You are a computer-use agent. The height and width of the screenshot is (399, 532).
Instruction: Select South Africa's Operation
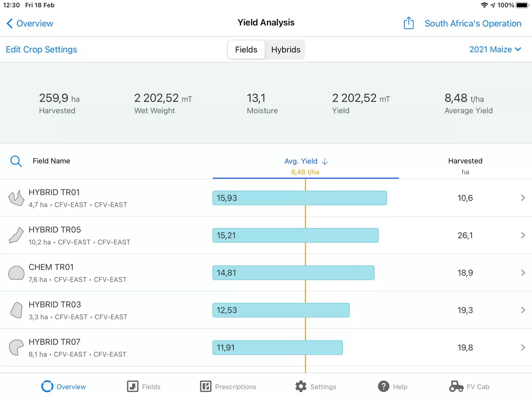[x=473, y=24]
